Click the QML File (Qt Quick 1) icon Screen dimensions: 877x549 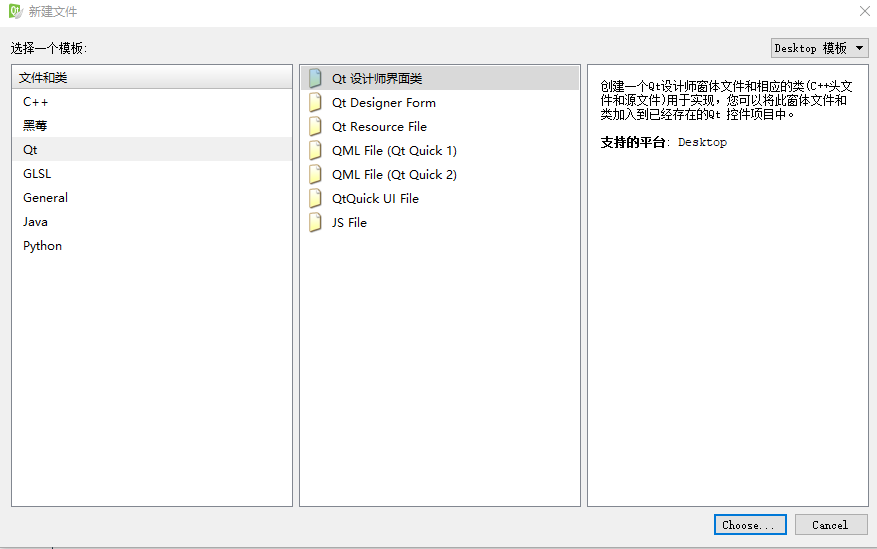click(315, 150)
